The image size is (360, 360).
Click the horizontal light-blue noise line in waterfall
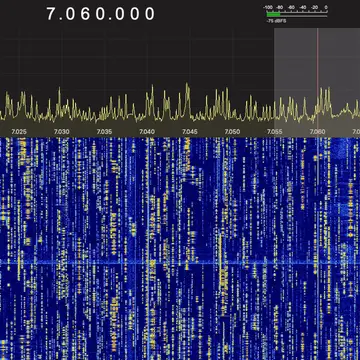(180, 263)
